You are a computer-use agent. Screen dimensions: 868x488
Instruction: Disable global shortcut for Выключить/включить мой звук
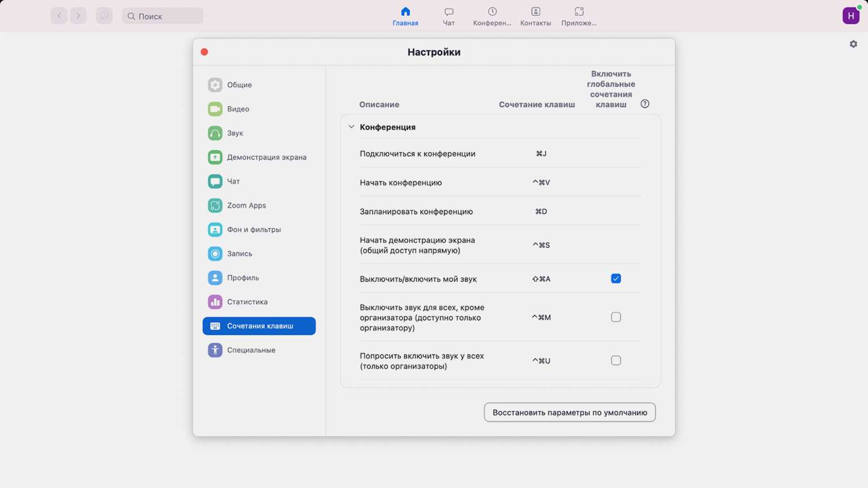[615, 278]
